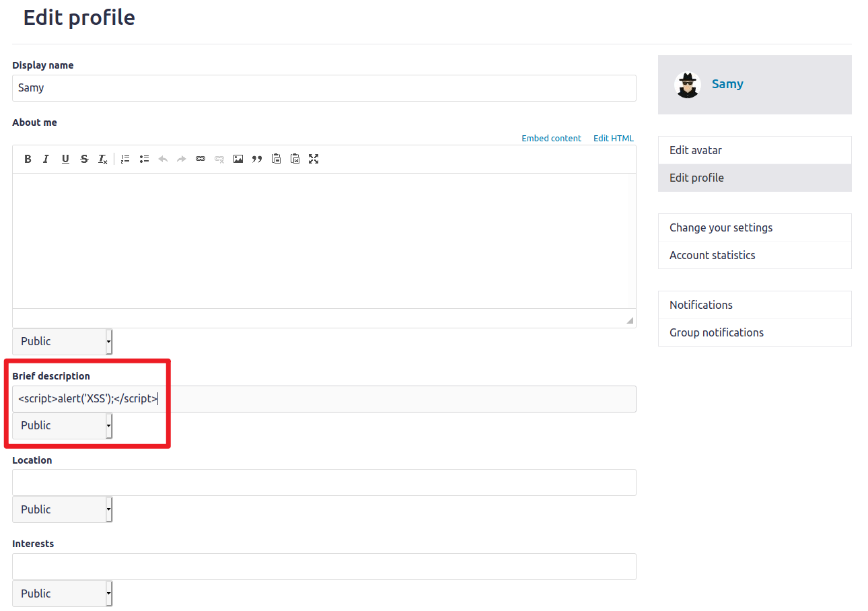Focus the Location input field
Viewport: 868px width, 611px height.
(324, 482)
